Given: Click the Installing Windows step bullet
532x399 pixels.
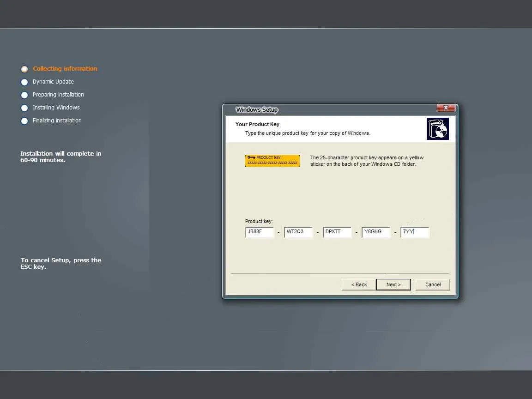Looking at the screenshot, I should click(24, 108).
